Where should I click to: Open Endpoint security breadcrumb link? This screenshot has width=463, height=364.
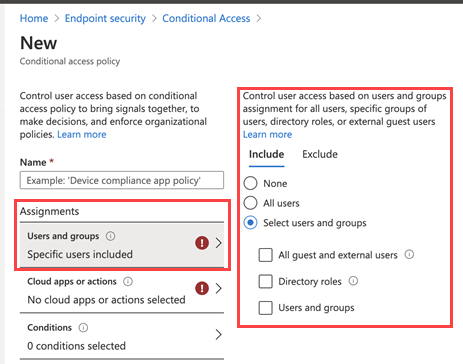click(x=105, y=18)
